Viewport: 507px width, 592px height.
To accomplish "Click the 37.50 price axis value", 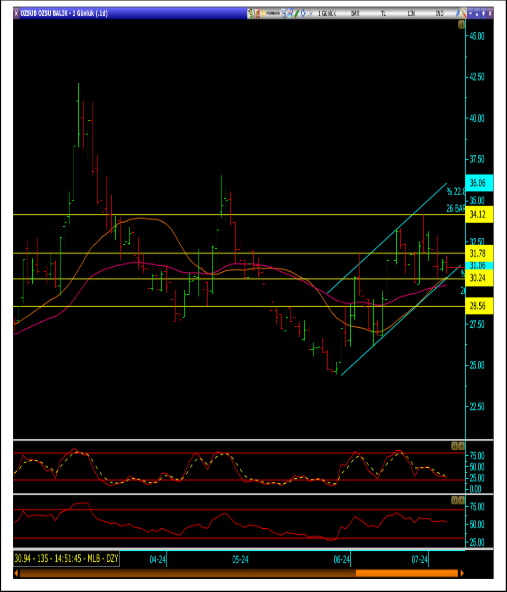I will 477,159.
